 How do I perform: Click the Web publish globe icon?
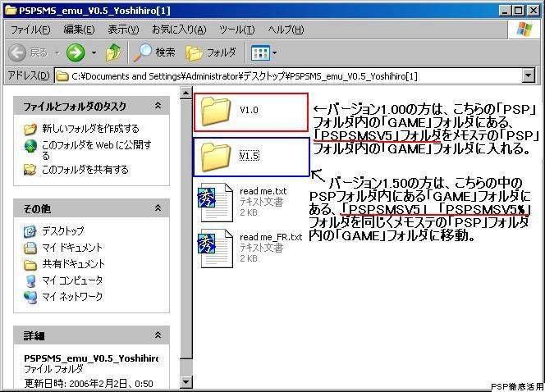(30, 146)
